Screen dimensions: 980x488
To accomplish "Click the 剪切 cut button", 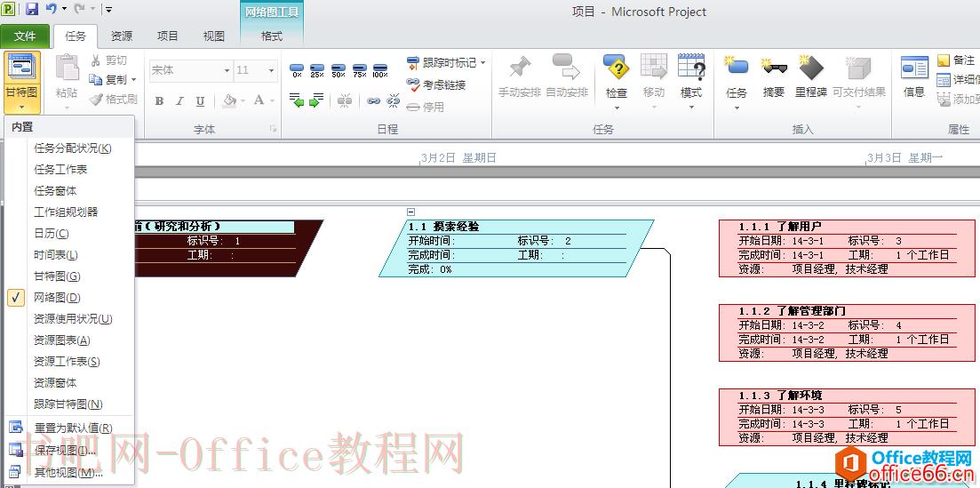I will tap(108, 60).
